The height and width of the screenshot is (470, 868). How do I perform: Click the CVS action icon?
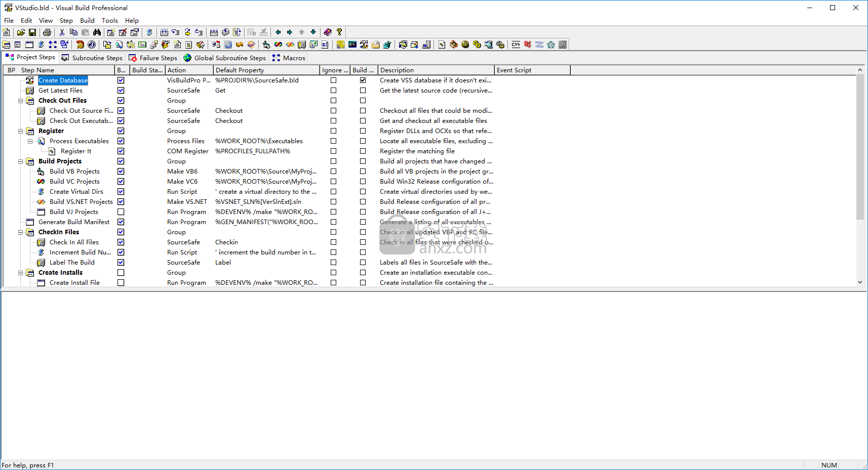coord(516,45)
